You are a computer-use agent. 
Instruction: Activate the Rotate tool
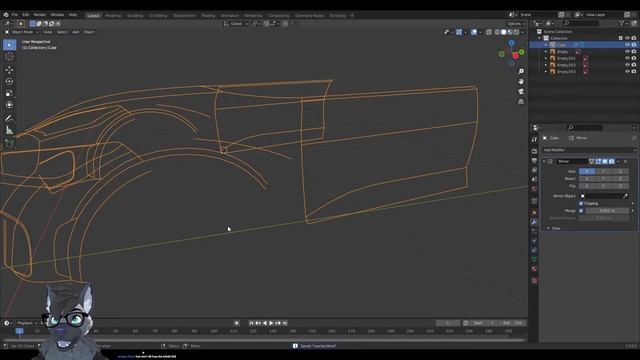(x=9, y=82)
